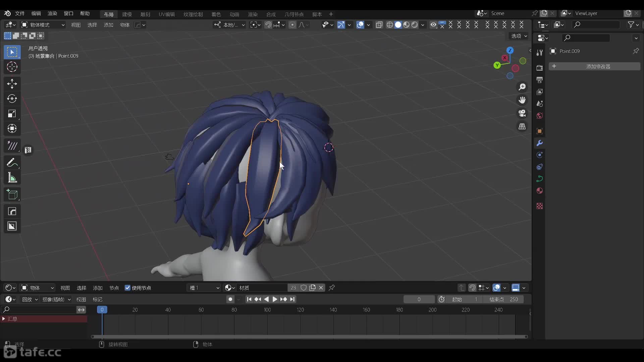Click the 添加修改器 button

(x=594, y=66)
